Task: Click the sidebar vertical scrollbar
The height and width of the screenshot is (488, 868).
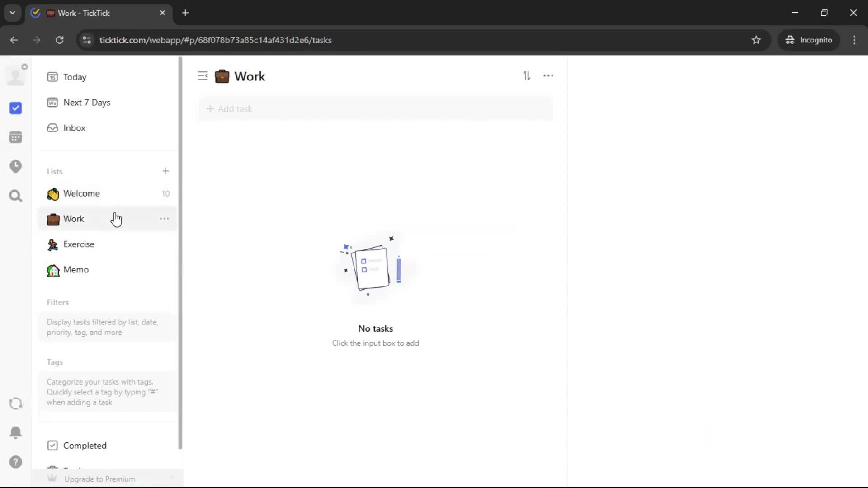Action: [x=180, y=253]
